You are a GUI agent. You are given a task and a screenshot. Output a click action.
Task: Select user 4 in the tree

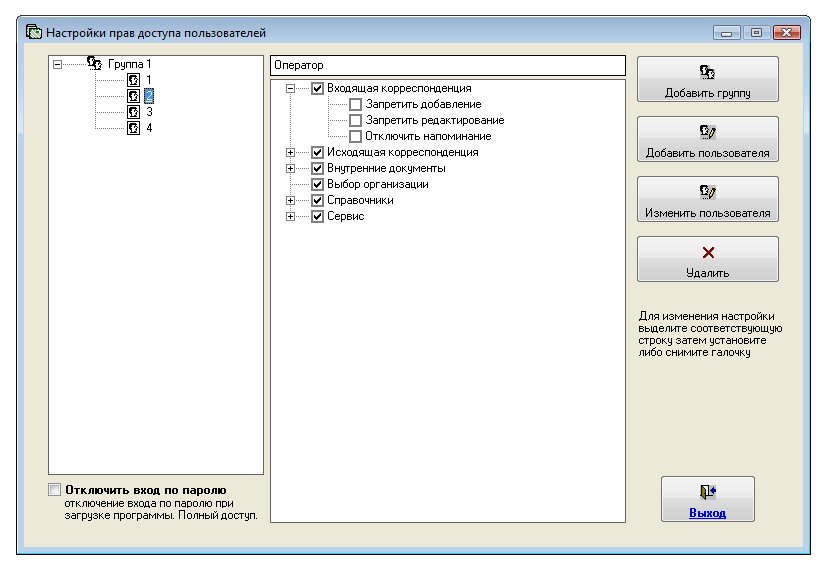tap(149, 128)
